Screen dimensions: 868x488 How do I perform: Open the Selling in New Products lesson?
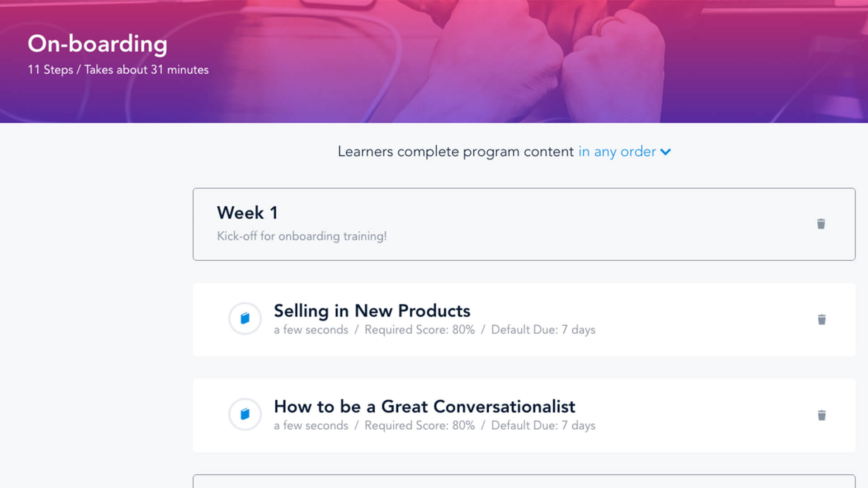(372, 311)
